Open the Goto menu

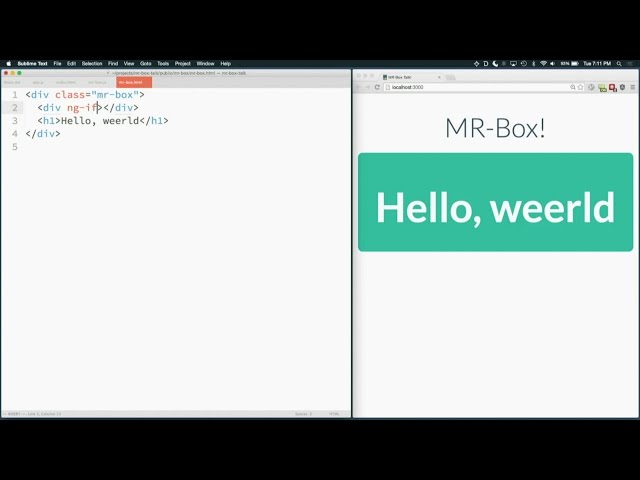coord(146,64)
